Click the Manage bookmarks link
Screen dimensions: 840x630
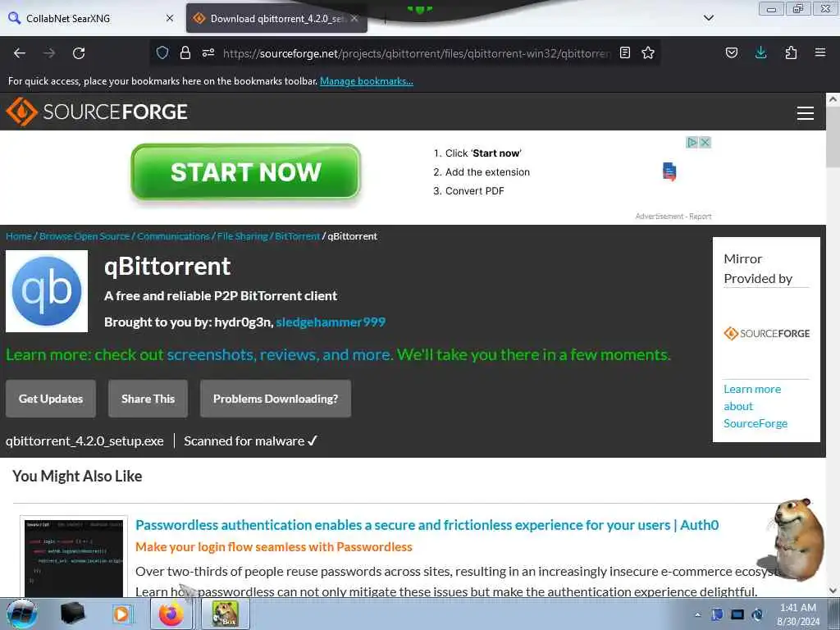coord(367,81)
